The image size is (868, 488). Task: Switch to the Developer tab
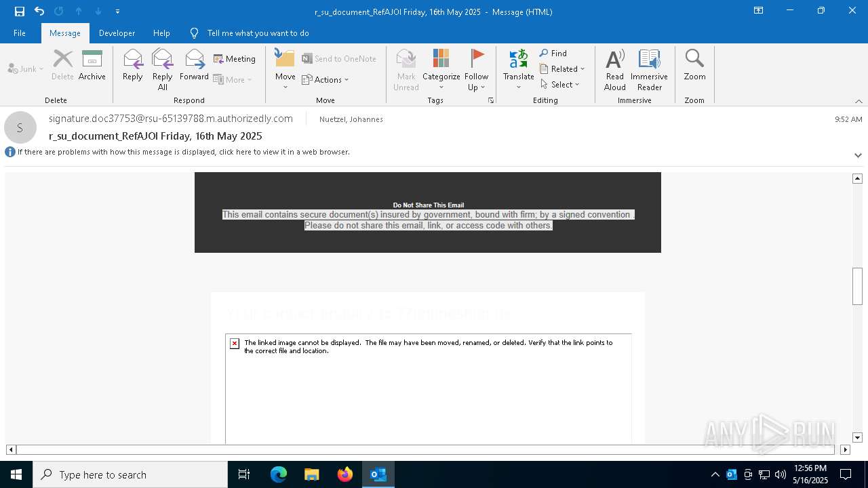(x=117, y=33)
